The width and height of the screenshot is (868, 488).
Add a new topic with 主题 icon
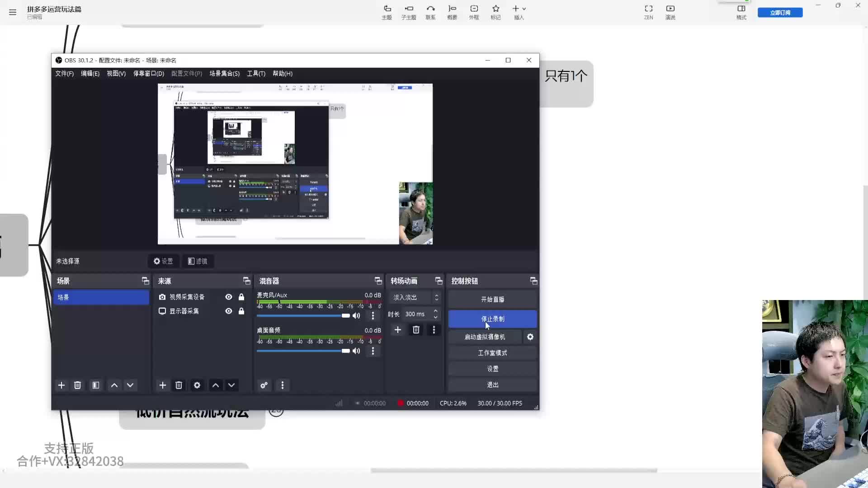(x=387, y=12)
